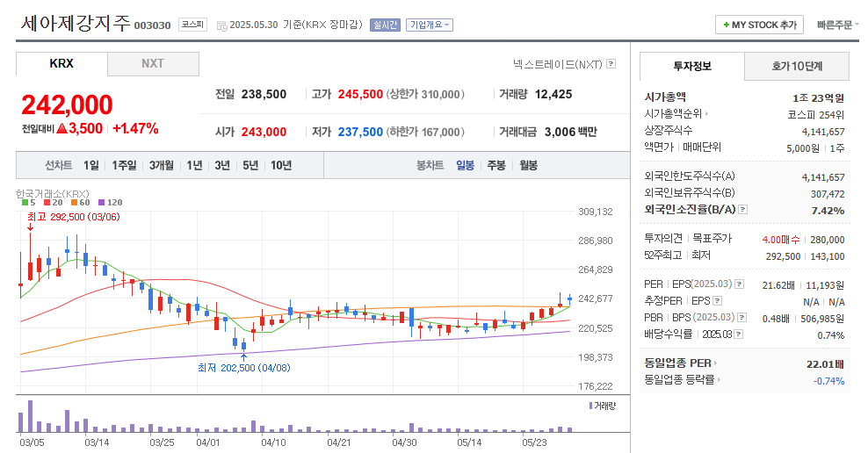868x453 pixels.
Task: Click the orange 60-day average legend swatch
Action: coord(74,203)
